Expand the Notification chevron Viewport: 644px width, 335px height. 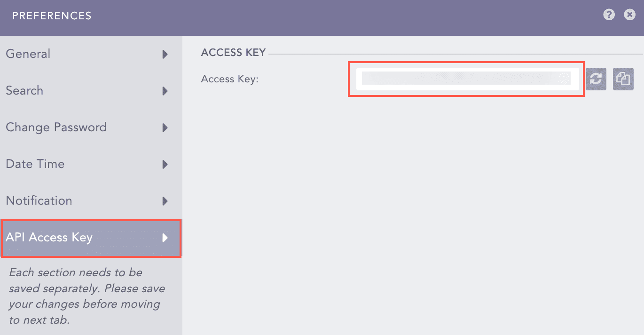(165, 201)
